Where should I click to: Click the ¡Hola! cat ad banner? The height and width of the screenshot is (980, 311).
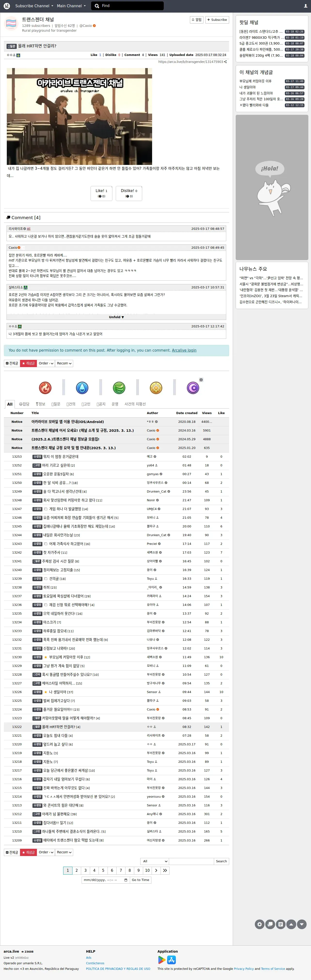click(x=272, y=188)
